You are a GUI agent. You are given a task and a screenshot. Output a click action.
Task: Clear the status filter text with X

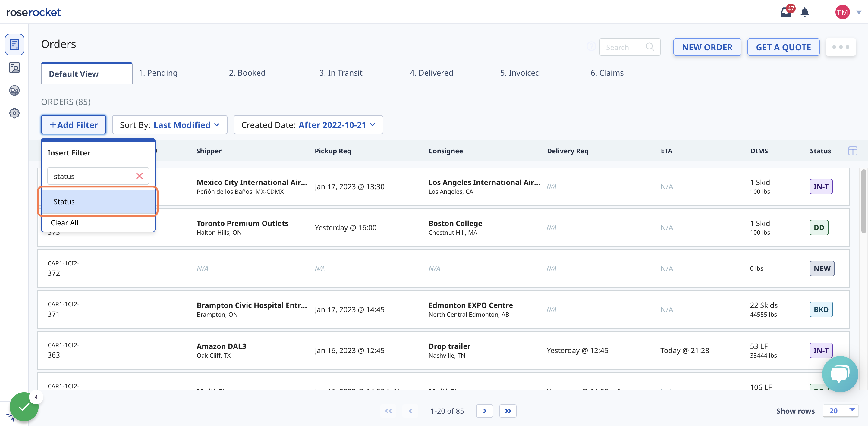pyautogui.click(x=140, y=176)
